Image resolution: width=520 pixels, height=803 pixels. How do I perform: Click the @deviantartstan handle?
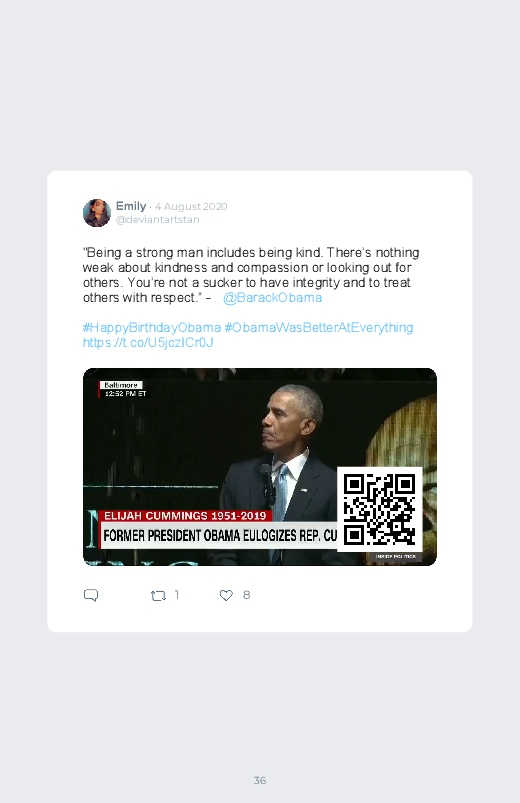click(x=157, y=220)
